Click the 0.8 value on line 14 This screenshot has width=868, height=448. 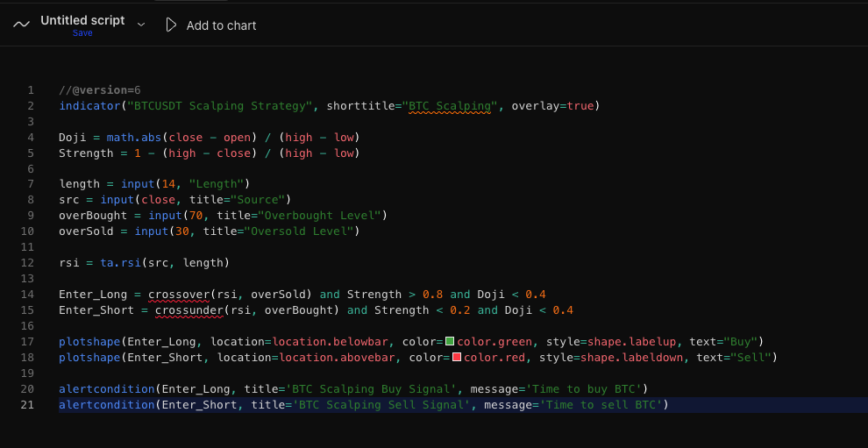(432, 294)
